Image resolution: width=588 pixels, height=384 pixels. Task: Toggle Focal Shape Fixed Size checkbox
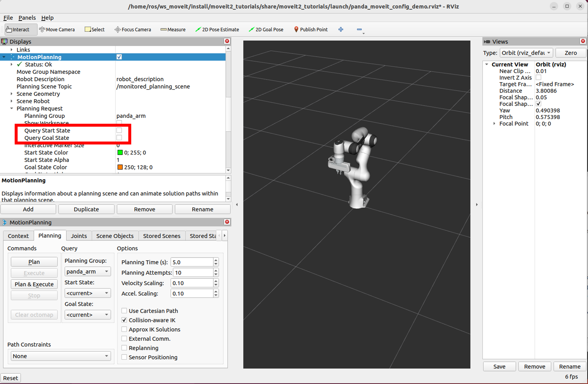(x=538, y=104)
